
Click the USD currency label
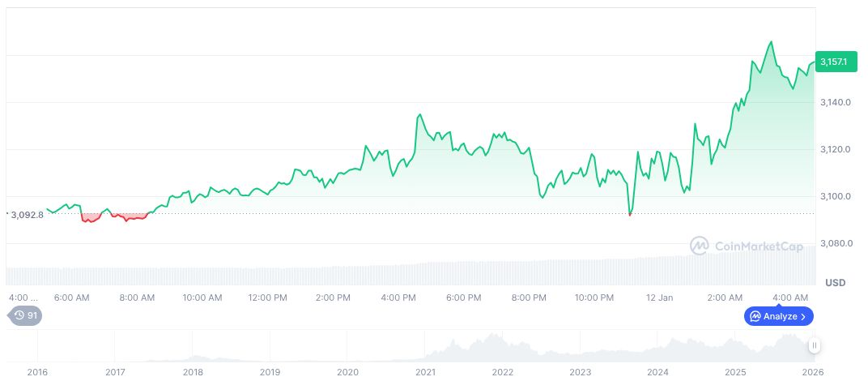(x=835, y=283)
